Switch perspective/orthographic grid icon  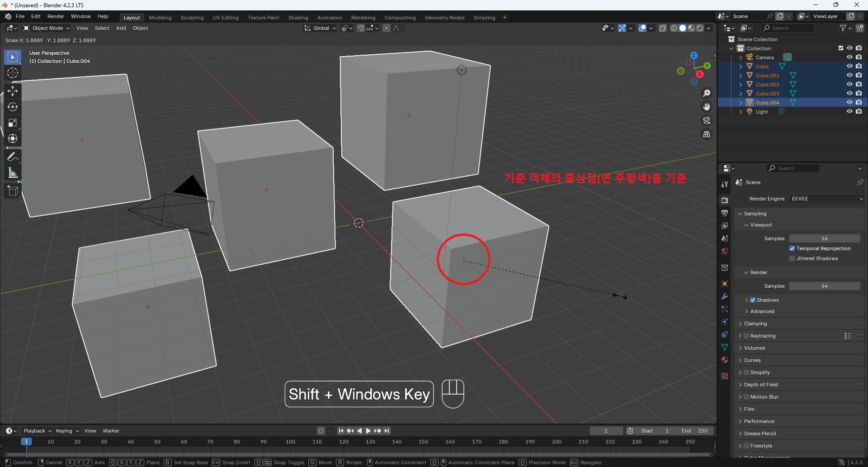pyautogui.click(x=706, y=134)
